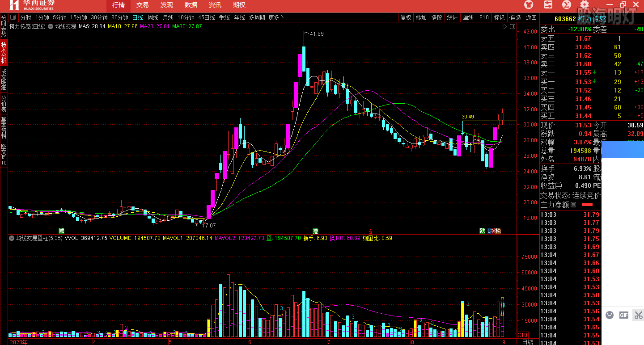The image size is (644, 345).
Task: Open the 成交明细 sidebar tab
Action: click(4, 80)
